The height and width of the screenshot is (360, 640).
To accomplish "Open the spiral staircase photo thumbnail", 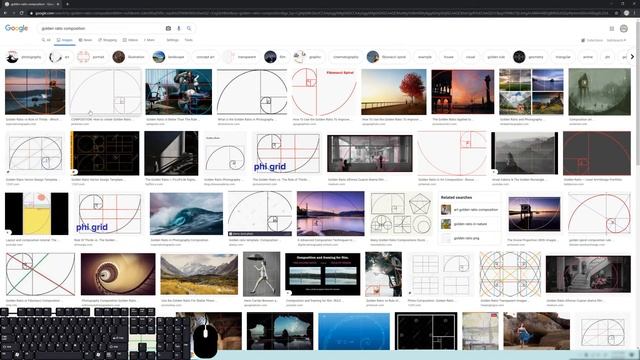I will (118, 274).
